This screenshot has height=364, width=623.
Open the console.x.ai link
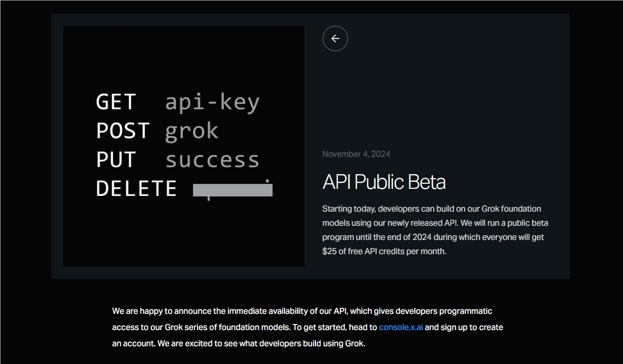point(401,327)
